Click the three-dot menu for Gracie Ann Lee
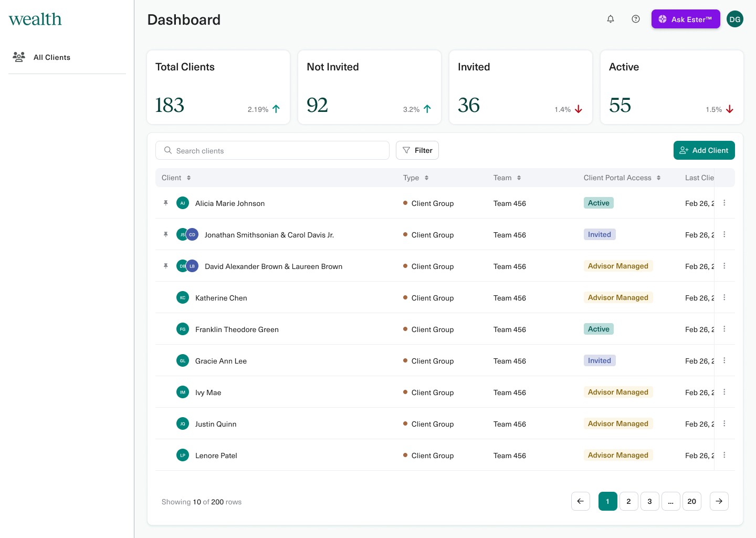This screenshot has height=538, width=756. coord(724,360)
